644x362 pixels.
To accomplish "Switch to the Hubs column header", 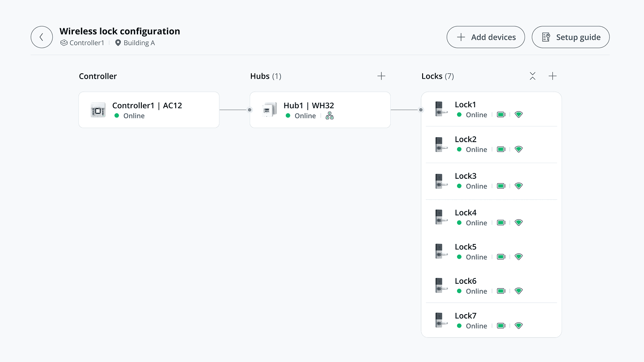I will pyautogui.click(x=259, y=76).
